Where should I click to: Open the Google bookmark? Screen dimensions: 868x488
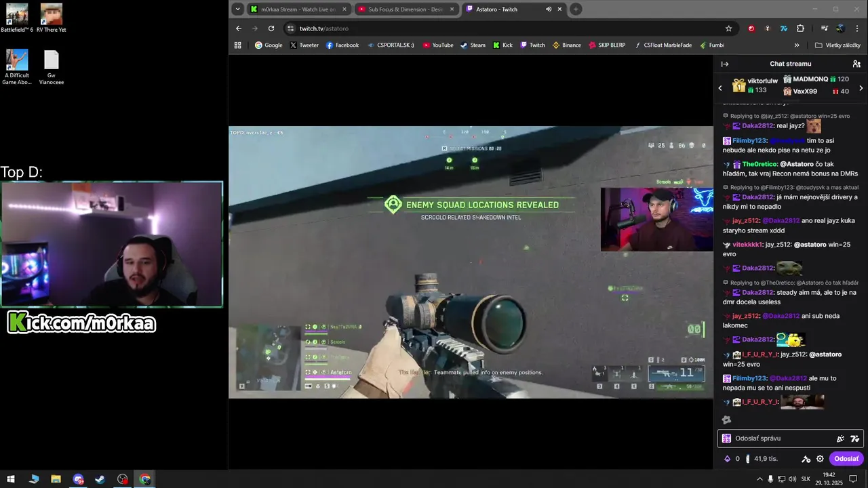tap(269, 45)
